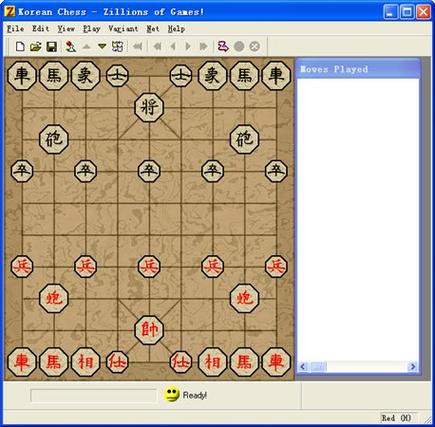
Task: Select black chariot 車 in top-left corner
Action: click(22, 76)
